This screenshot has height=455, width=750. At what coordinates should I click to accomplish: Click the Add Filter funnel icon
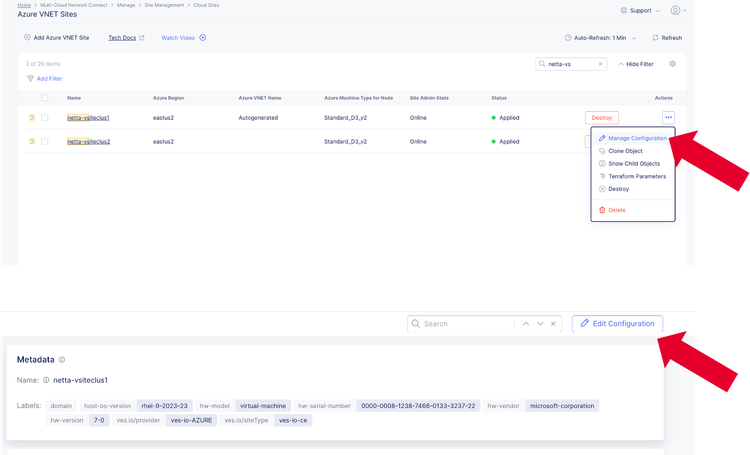(x=30, y=78)
